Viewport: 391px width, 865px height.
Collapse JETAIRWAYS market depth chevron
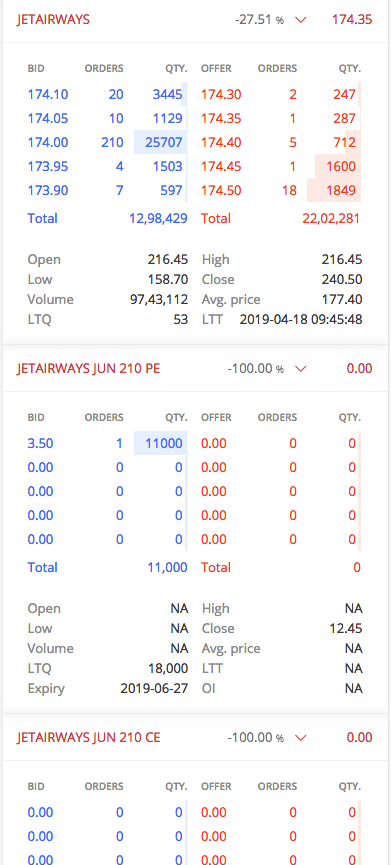click(x=301, y=20)
